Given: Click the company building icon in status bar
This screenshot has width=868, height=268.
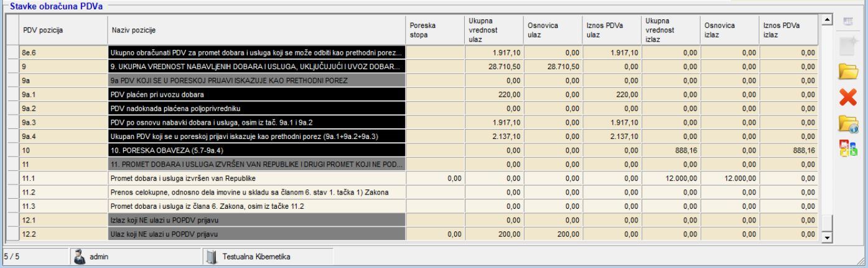Looking at the screenshot, I should pos(210,257).
